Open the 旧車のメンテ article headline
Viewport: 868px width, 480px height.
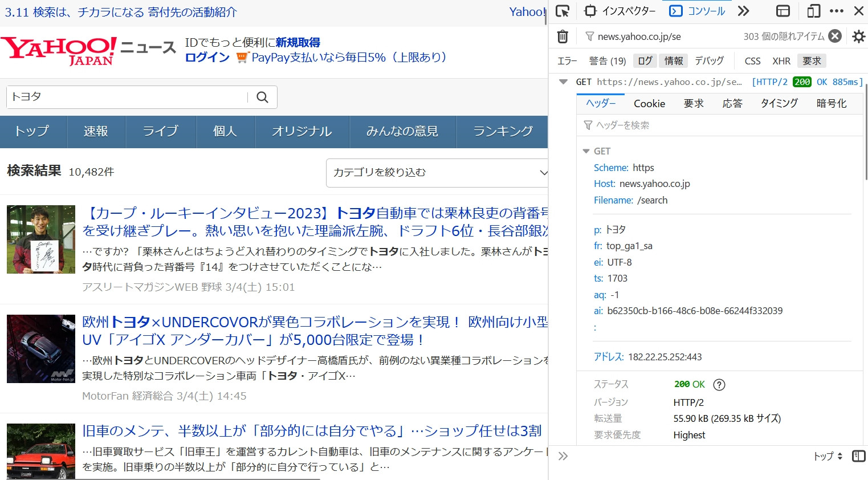(312, 431)
